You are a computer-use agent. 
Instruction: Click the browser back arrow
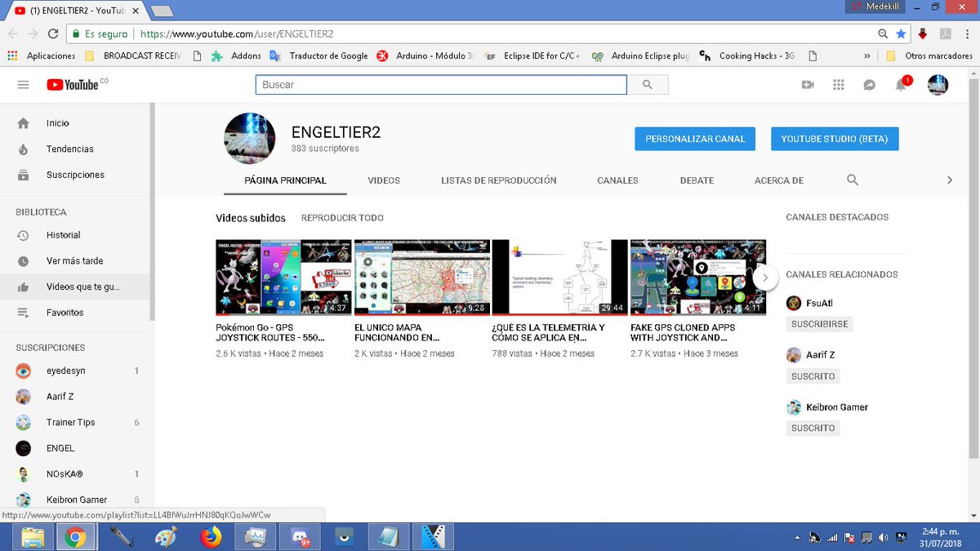tap(12, 34)
